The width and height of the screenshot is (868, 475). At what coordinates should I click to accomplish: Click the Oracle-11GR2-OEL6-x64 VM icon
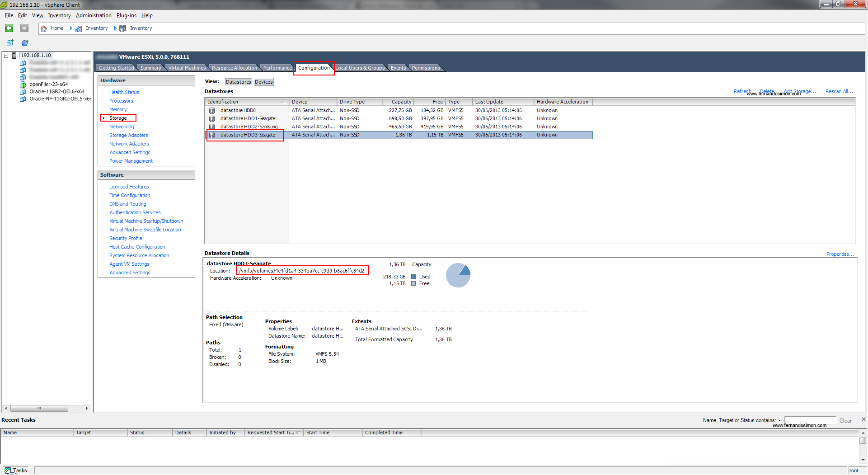(23, 92)
